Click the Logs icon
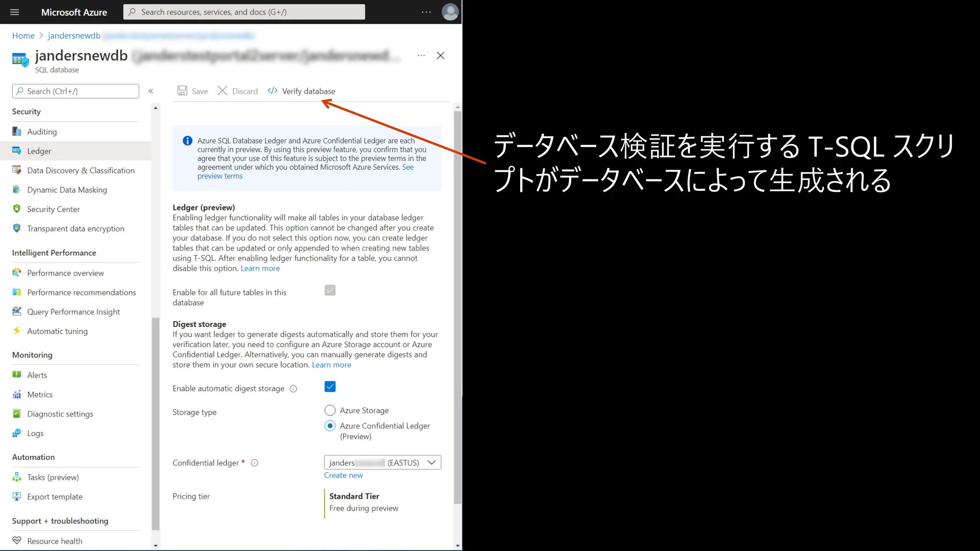The height and width of the screenshot is (551, 980). point(17,433)
